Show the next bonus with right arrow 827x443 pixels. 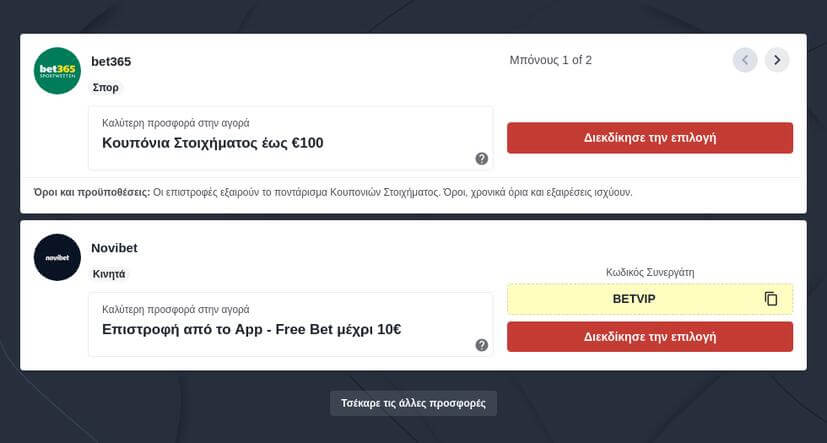tap(777, 60)
